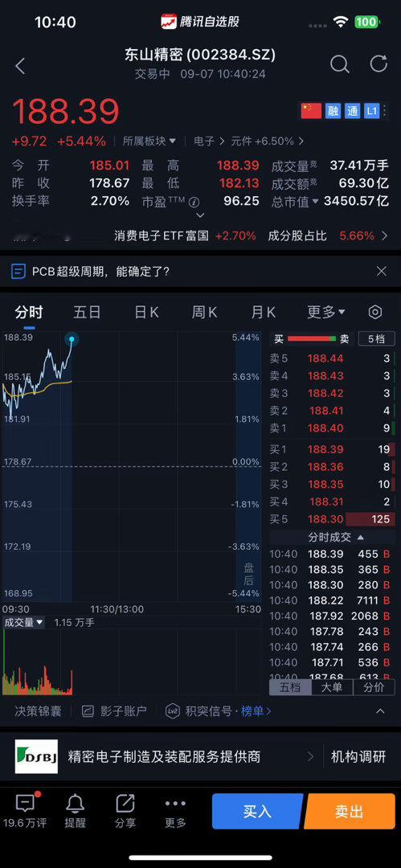
Task: Select 五档 order view tab
Action: tap(290, 687)
